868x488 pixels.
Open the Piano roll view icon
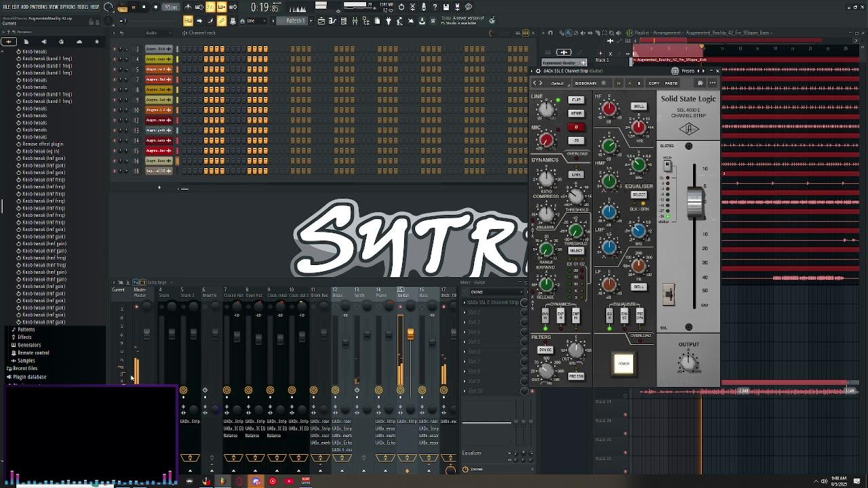coord(333,21)
